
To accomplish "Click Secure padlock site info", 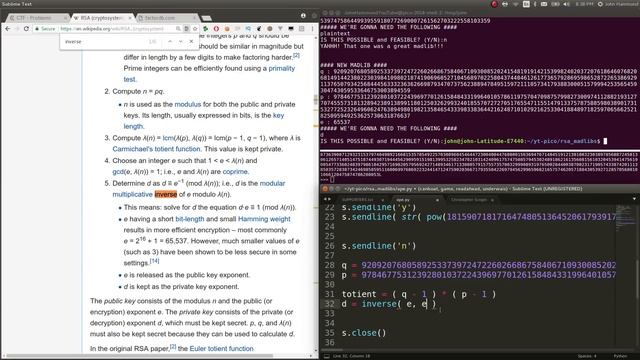I will point(45,29).
